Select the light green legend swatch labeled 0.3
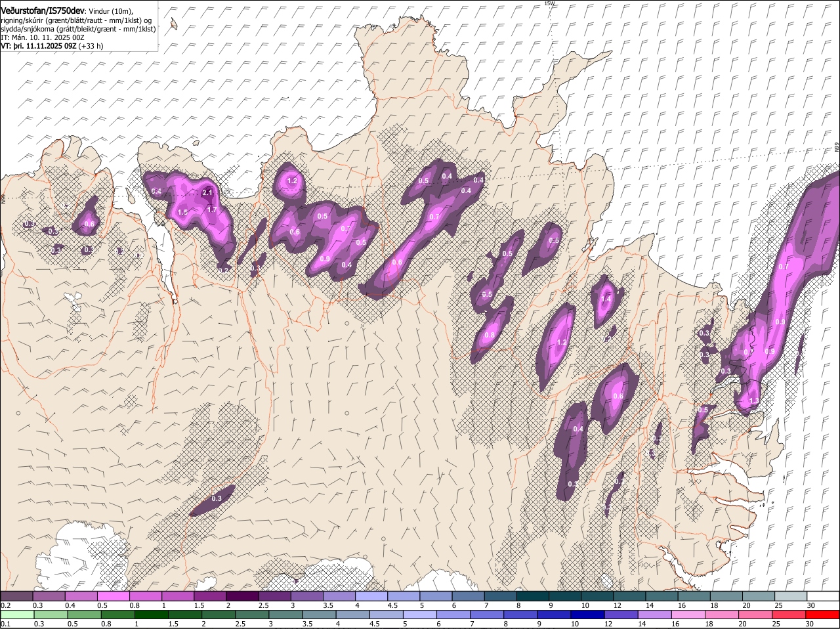The width and height of the screenshot is (840, 629). tap(51, 615)
